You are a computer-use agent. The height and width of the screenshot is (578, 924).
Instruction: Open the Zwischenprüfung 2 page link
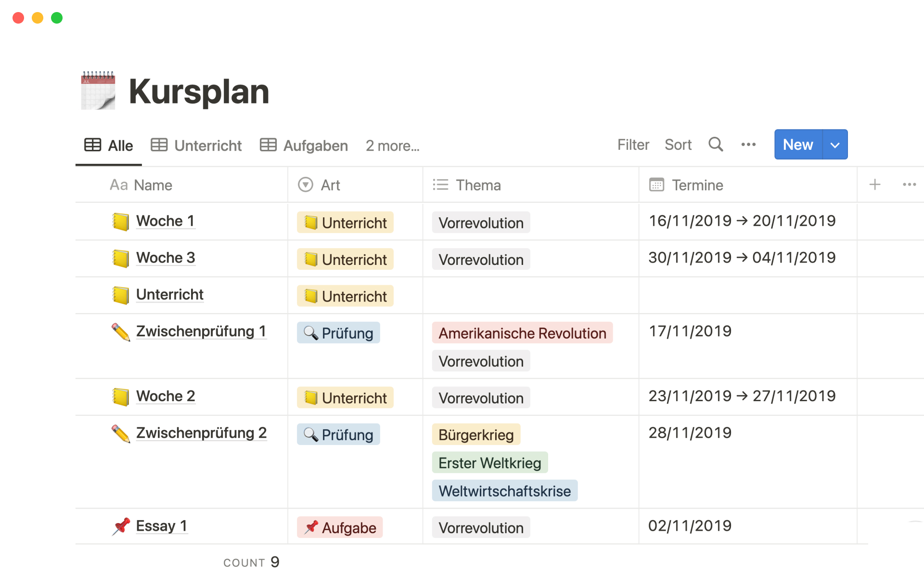point(201,433)
